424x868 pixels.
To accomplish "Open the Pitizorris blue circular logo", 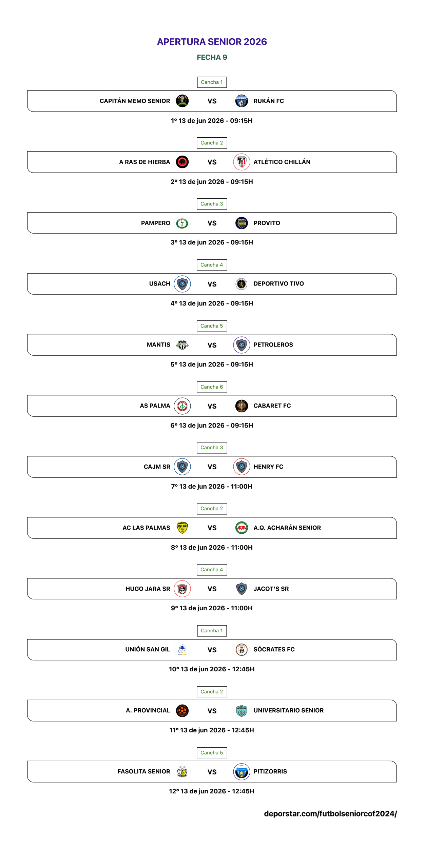I will tap(242, 772).
